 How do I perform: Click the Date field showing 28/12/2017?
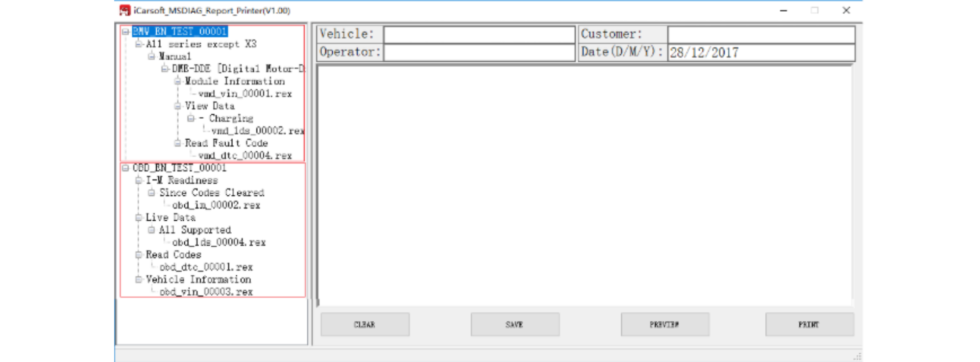761,53
